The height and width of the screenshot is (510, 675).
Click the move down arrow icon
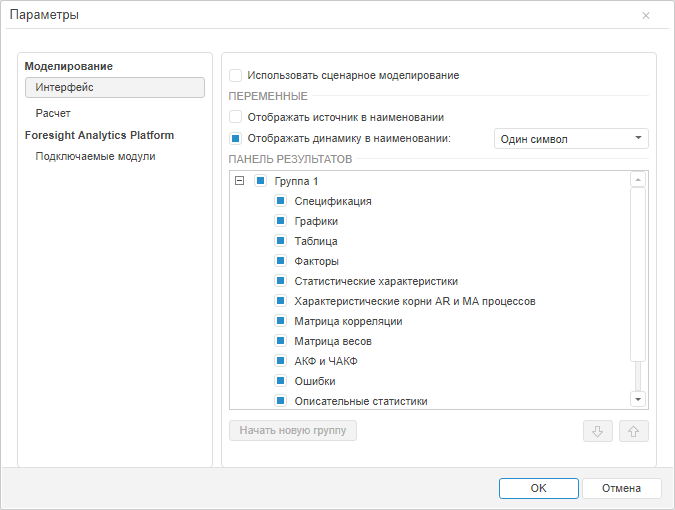[597, 431]
